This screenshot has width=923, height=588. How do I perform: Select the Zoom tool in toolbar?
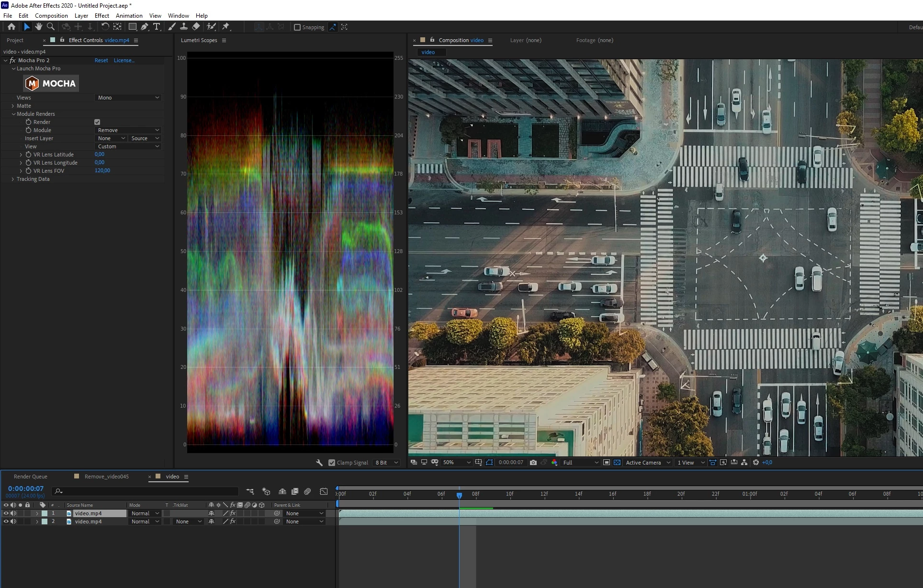pos(51,27)
